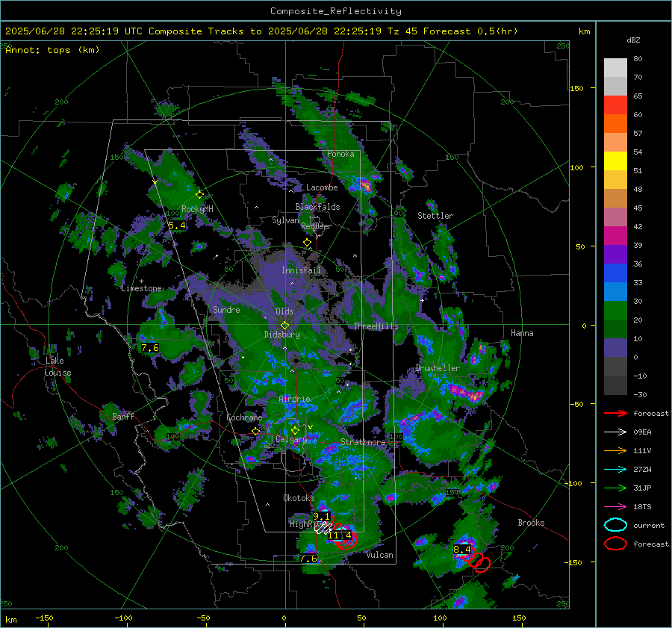Click the Stettler label

(435, 216)
